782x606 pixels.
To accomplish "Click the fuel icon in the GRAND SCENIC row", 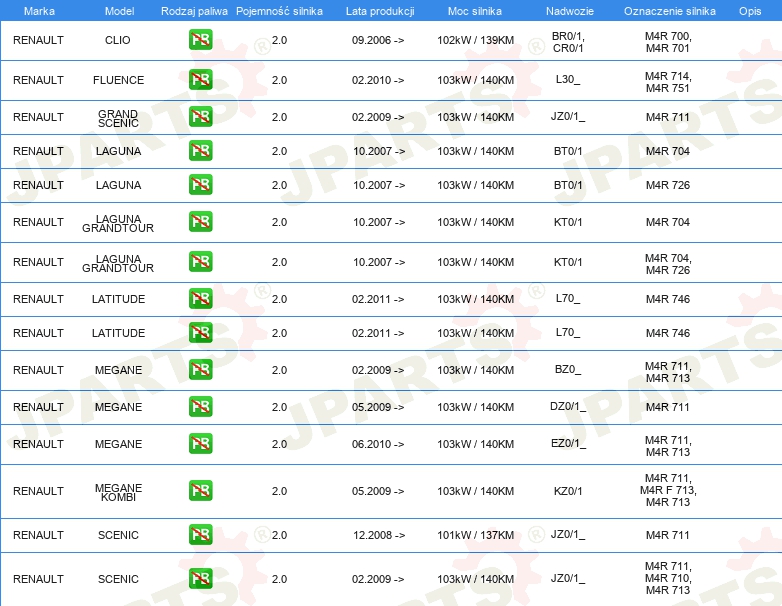I will point(200,117).
